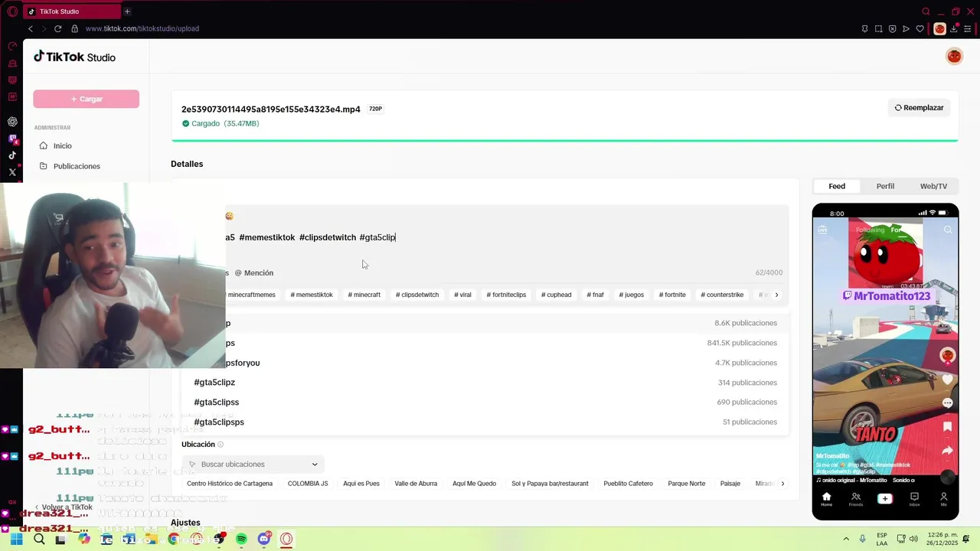This screenshot has height=551, width=980.
Task: Click the bookmark icon in phone preview
Action: [x=947, y=426]
